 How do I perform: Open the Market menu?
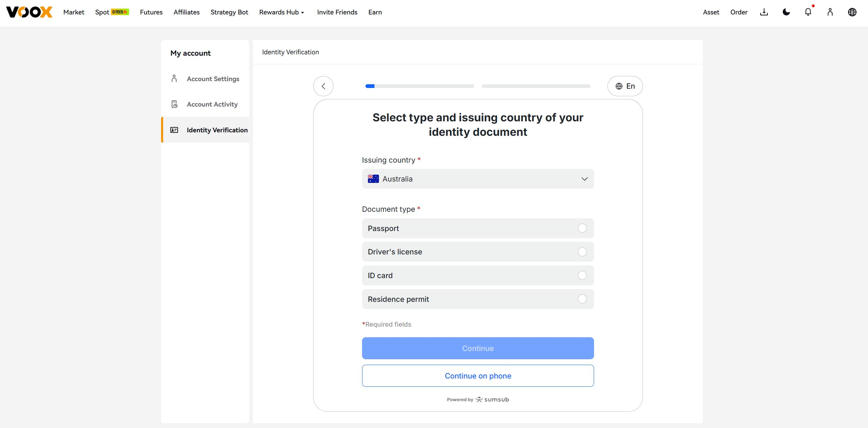coord(74,12)
